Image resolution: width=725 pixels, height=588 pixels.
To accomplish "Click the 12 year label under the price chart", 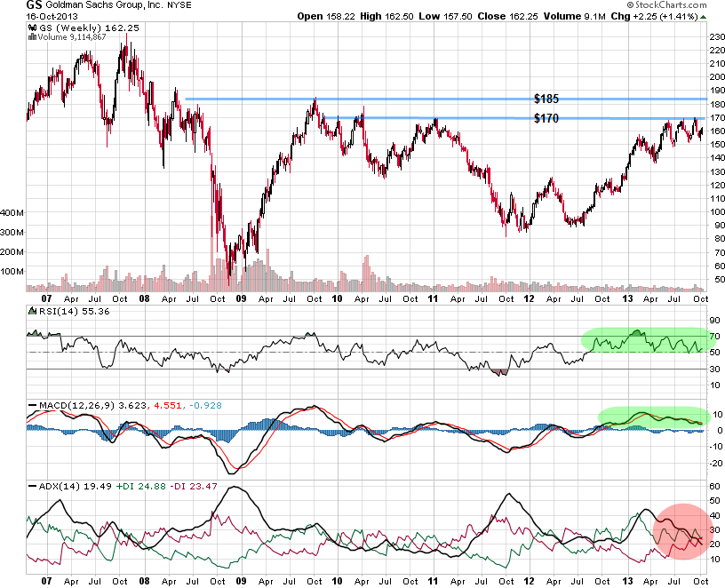I will (529, 298).
